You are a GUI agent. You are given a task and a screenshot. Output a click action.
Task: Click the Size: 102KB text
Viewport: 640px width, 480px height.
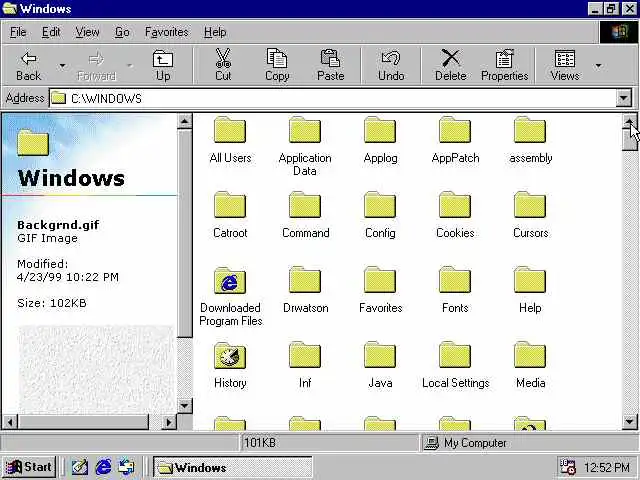tap(52, 303)
